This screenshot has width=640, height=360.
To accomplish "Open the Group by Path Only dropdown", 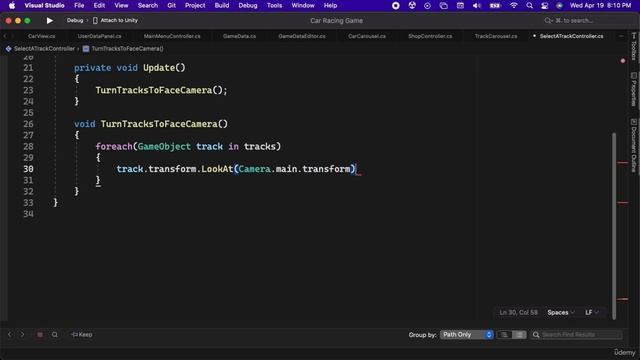I will (467, 335).
